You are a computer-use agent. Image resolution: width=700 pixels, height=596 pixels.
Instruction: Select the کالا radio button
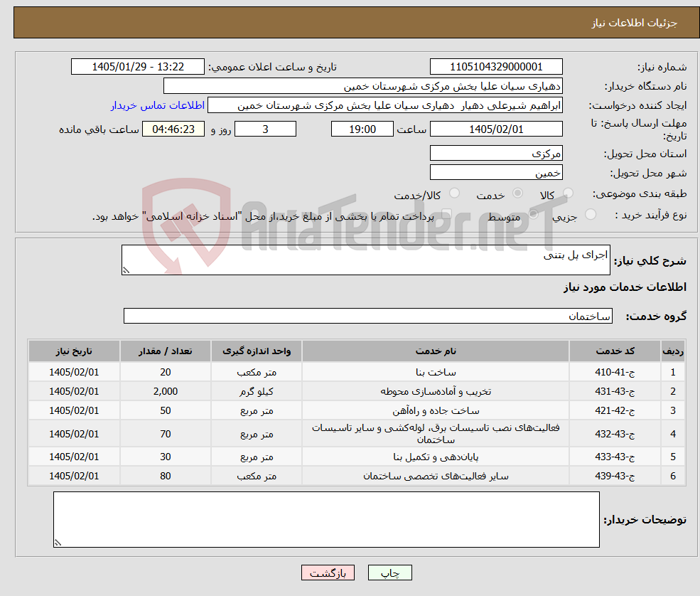coord(568,193)
